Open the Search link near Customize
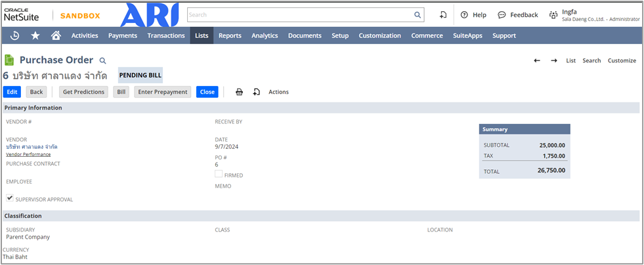The image size is (644, 265). point(591,61)
